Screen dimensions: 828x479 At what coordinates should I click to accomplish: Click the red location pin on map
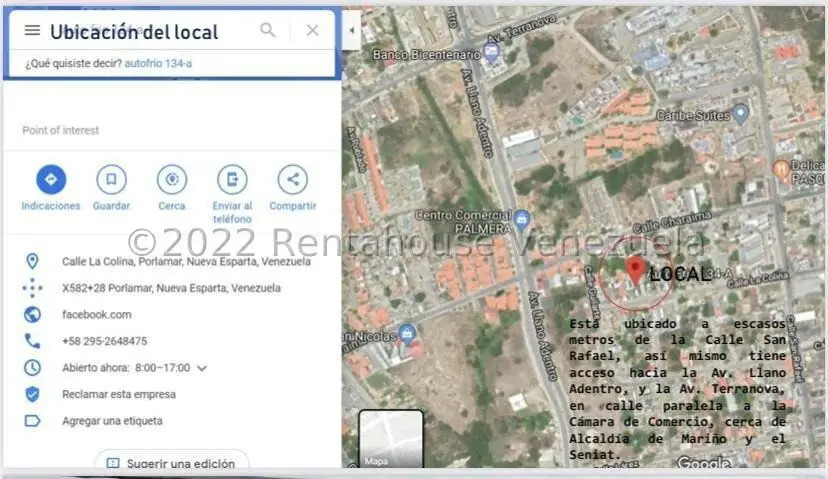(x=636, y=270)
